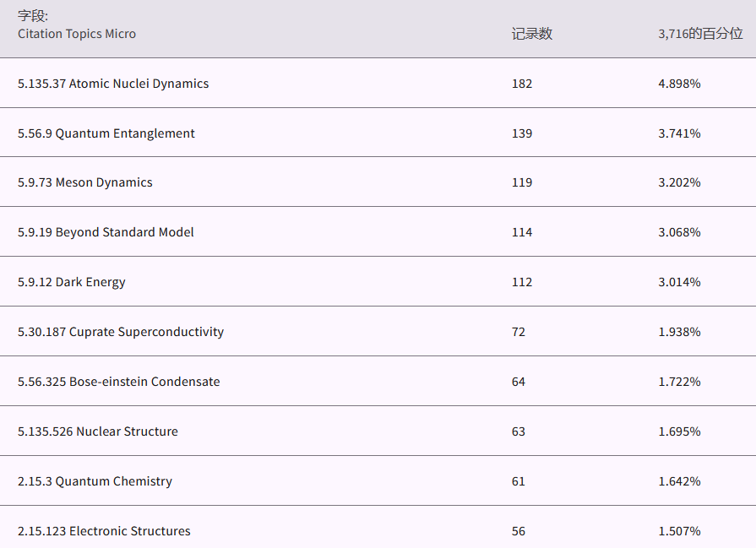Open the Quantum Chemistry topic entry
Screen dimensions: 756x548
[95, 481]
